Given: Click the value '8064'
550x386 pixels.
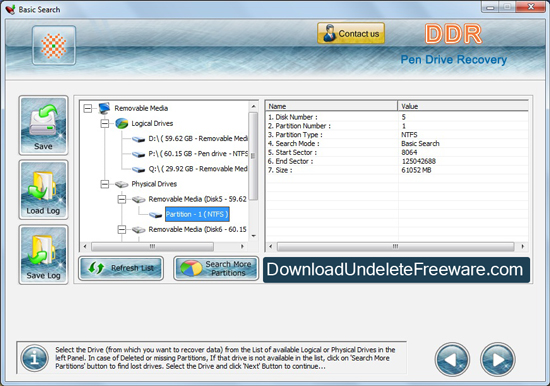Looking at the screenshot, I should [x=409, y=152].
